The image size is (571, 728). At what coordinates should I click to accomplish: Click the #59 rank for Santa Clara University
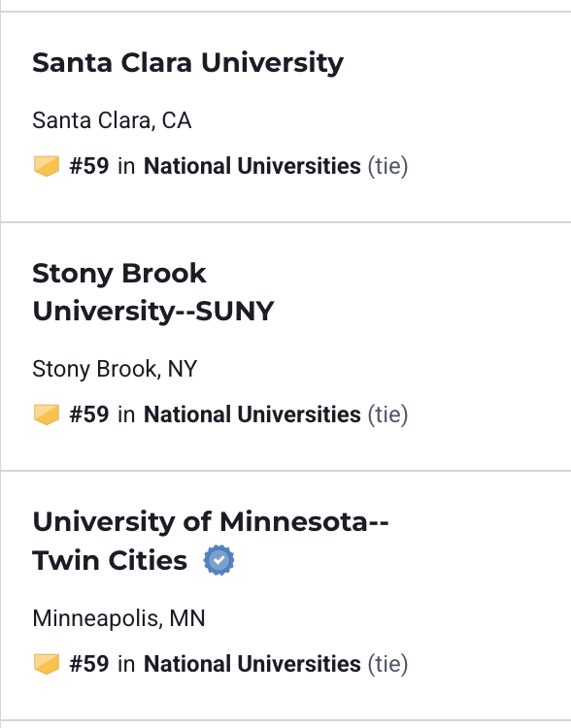(89, 166)
